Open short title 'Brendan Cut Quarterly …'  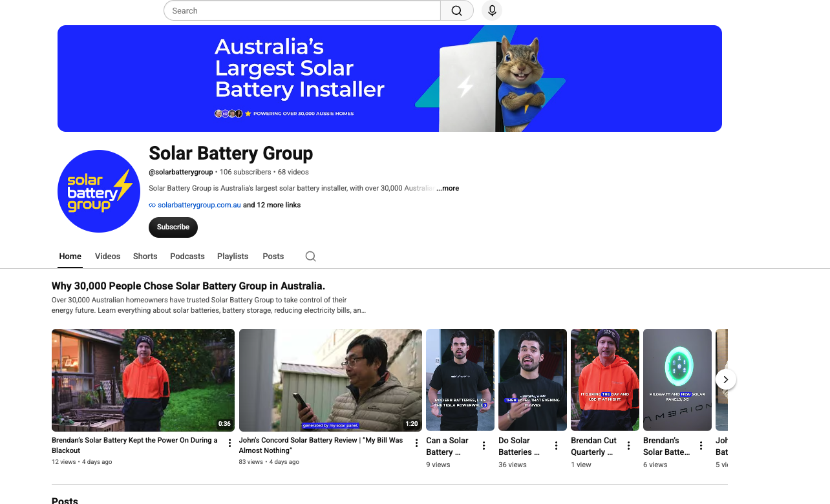tap(593, 446)
